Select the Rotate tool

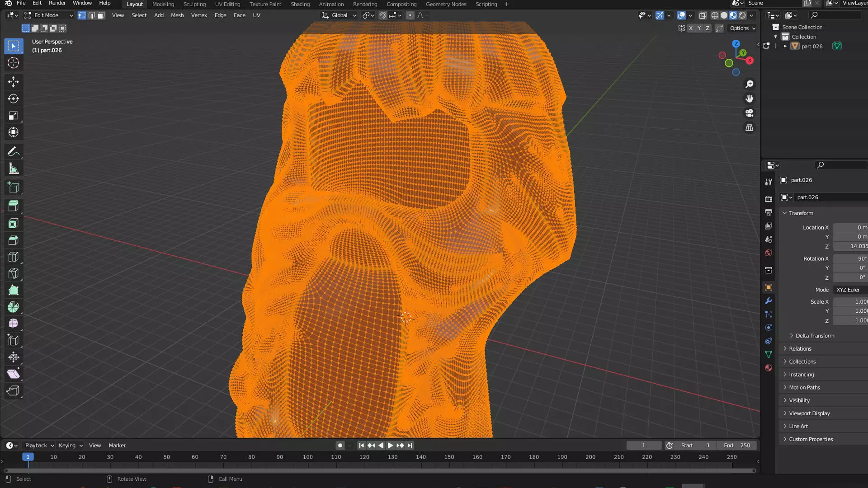pos(13,99)
